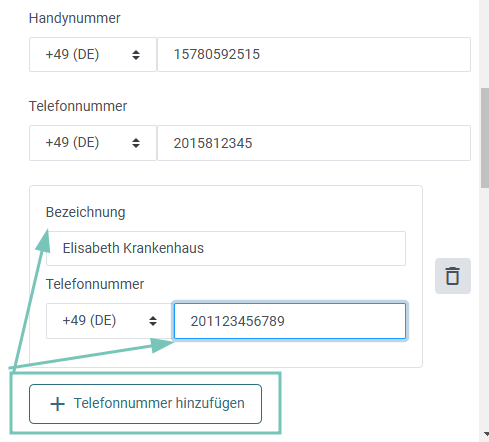This screenshot has width=489, height=442.
Task: Click Telefonnummer label above the 2015812345 field
Action: point(78,106)
